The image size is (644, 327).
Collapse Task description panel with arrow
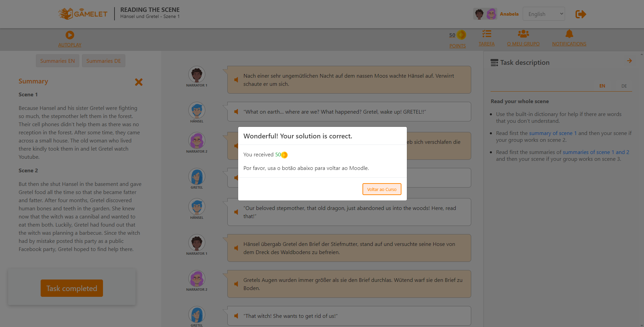click(x=629, y=61)
